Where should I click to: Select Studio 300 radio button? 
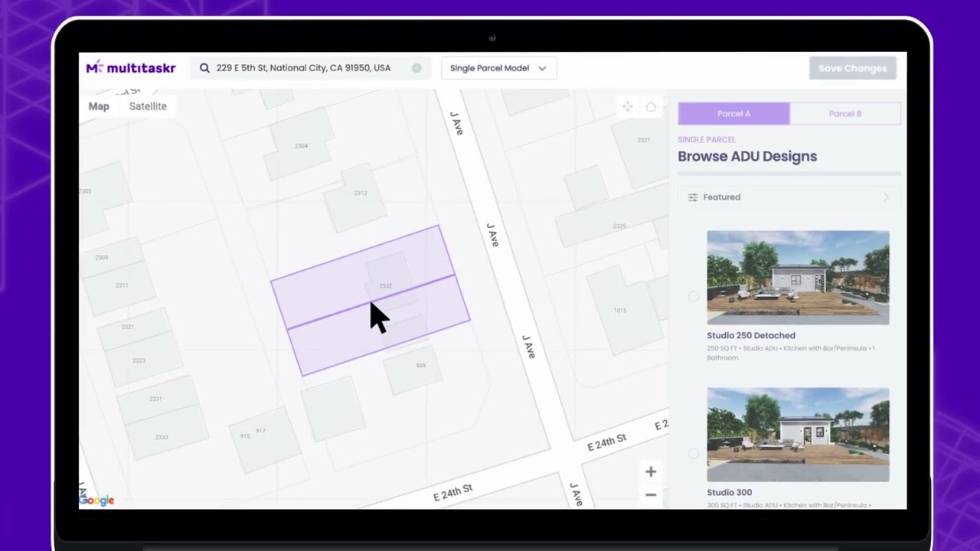click(x=693, y=453)
